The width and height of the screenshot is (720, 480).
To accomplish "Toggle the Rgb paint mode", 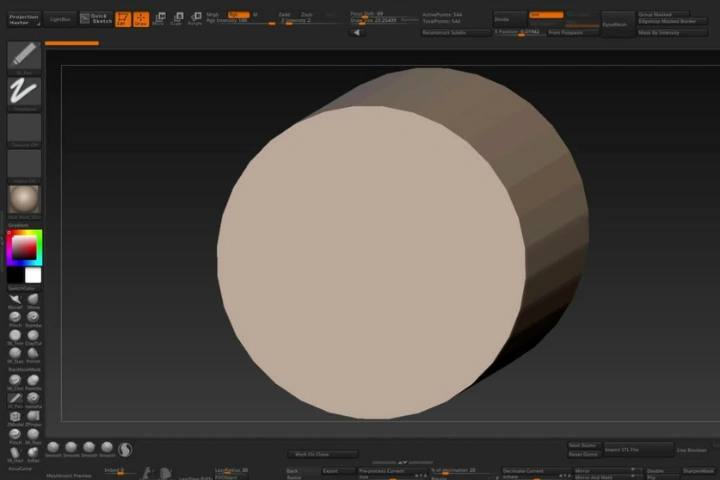I will click(x=238, y=15).
